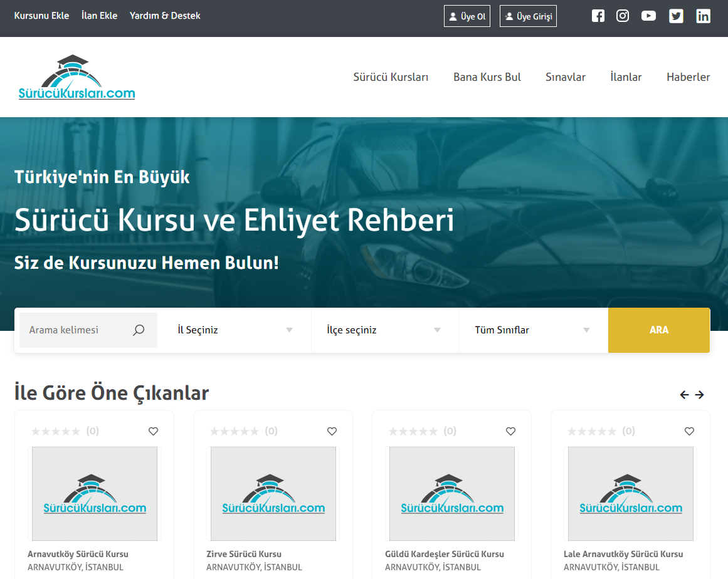
Task: Open Sınavlar menu item
Action: (566, 77)
